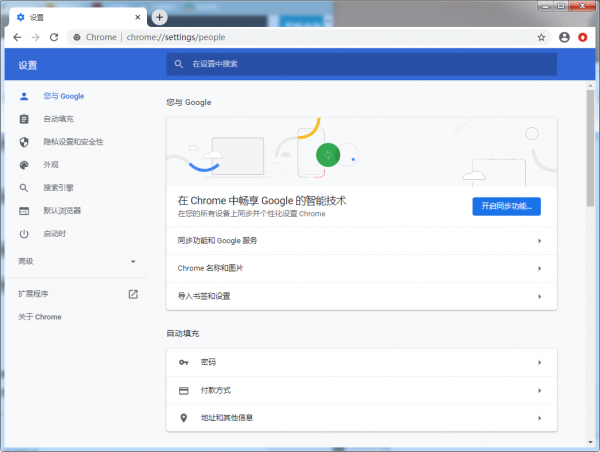
Task: Click the browser forward arrow
Action: 35,37
